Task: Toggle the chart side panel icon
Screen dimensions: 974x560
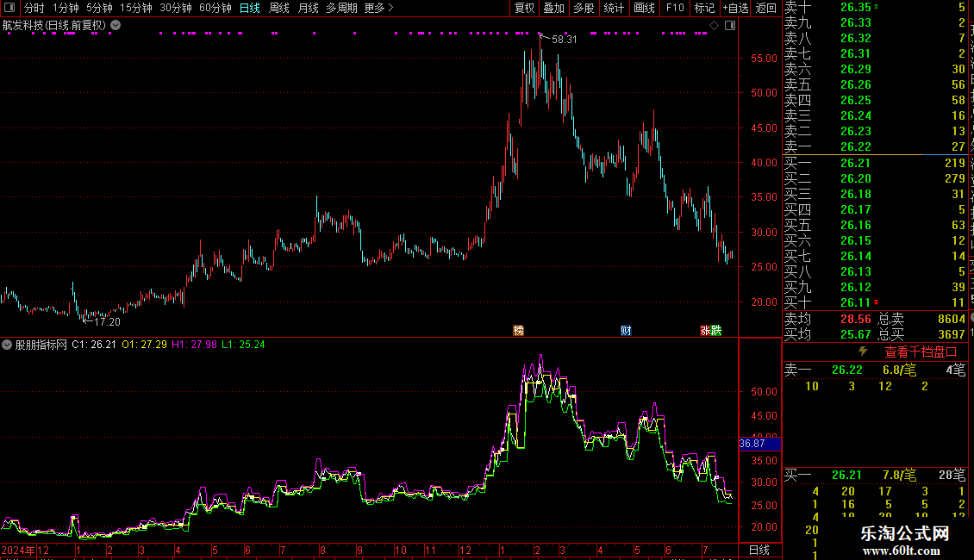Action: pyautogui.click(x=730, y=26)
